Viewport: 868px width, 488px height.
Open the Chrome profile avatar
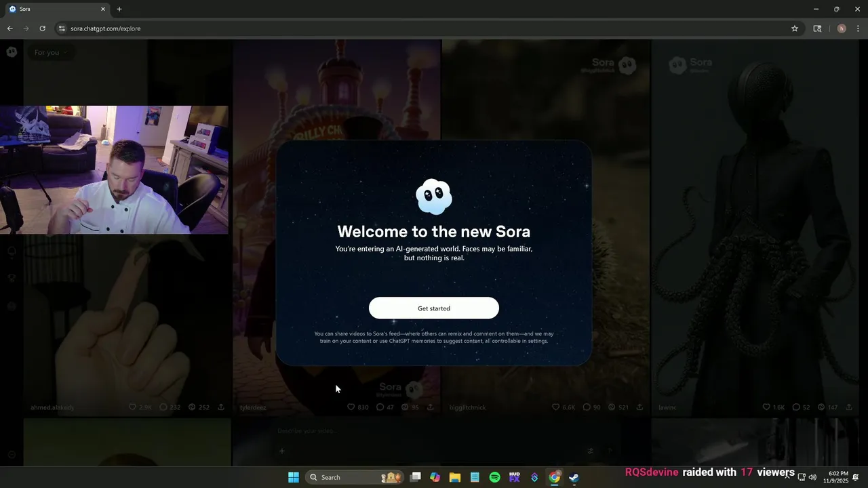842,28
